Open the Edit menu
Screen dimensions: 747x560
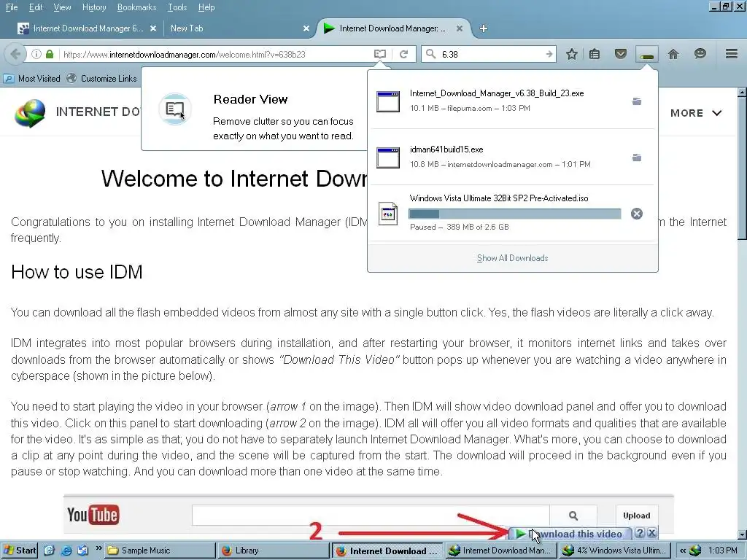[36, 7]
